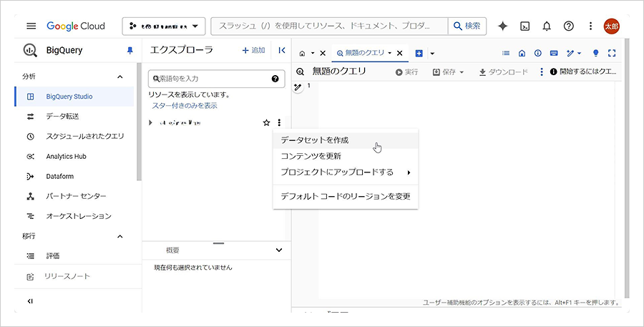Viewport: 644px width, 327px height.
Task: Click the Explorer search input field
Action: pyautogui.click(x=216, y=79)
